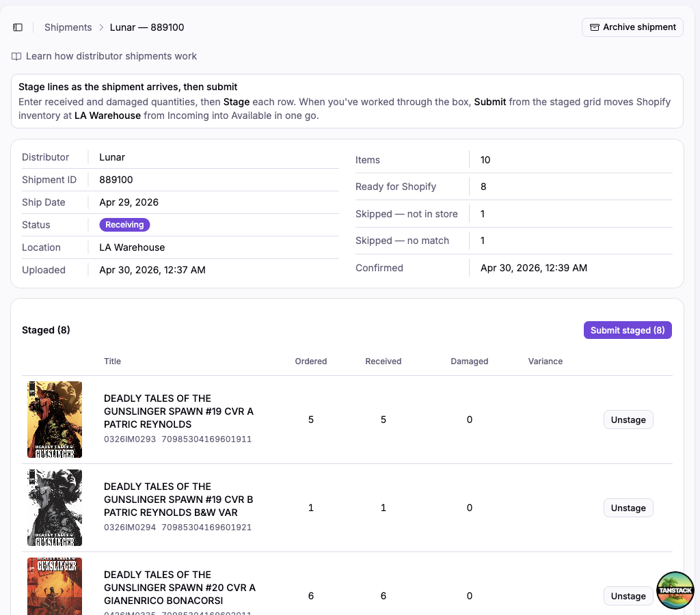Click Location value LA Warehouse
The image size is (700, 615).
tap(132, 247)
